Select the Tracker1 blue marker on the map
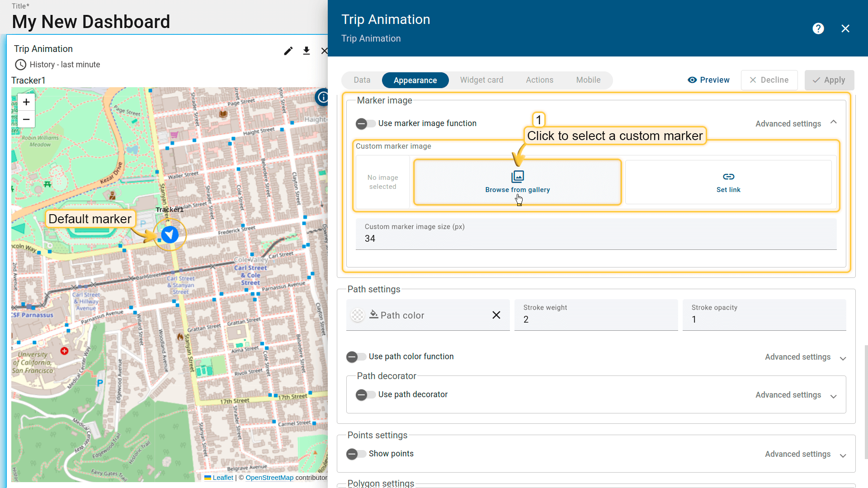This screenshot has width=868, height=488. (x=170, y=235)
